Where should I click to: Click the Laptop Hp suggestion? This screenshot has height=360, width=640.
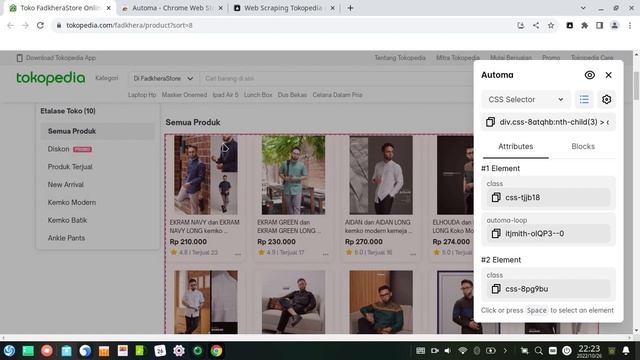click(142, 95)
